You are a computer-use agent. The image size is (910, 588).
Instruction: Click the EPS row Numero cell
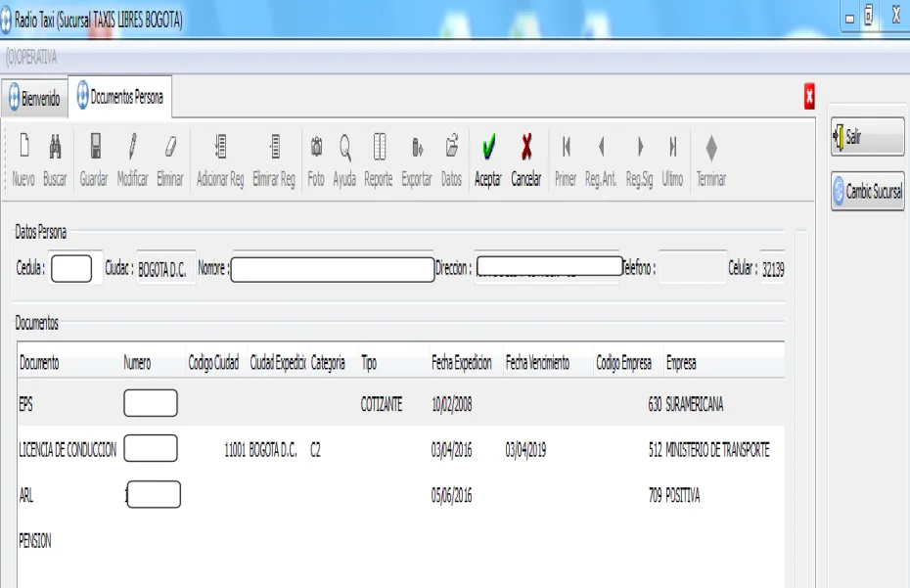pyautogui.click(x=151, y=403)
